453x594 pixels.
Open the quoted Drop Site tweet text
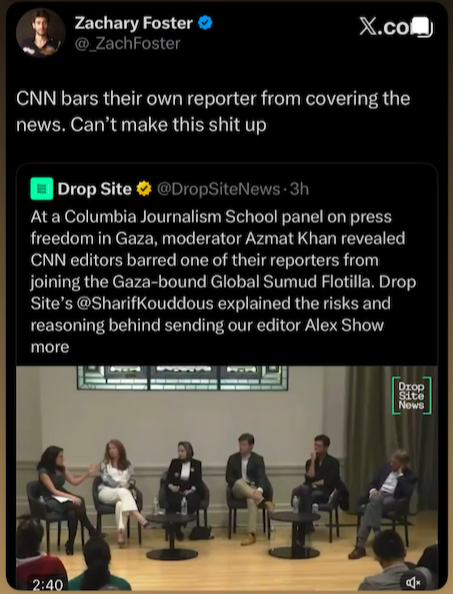click(x=223, y=281)
